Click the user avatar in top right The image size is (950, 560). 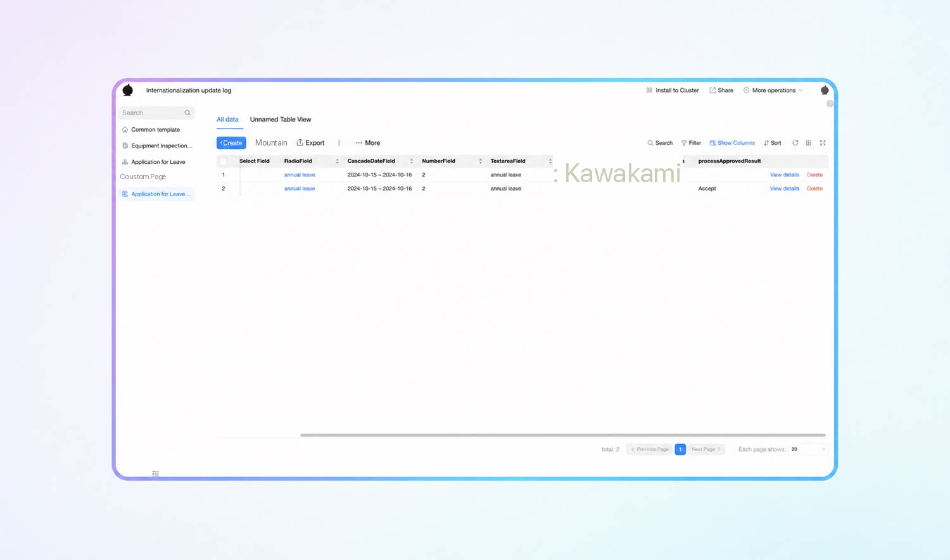pos(825,90)
